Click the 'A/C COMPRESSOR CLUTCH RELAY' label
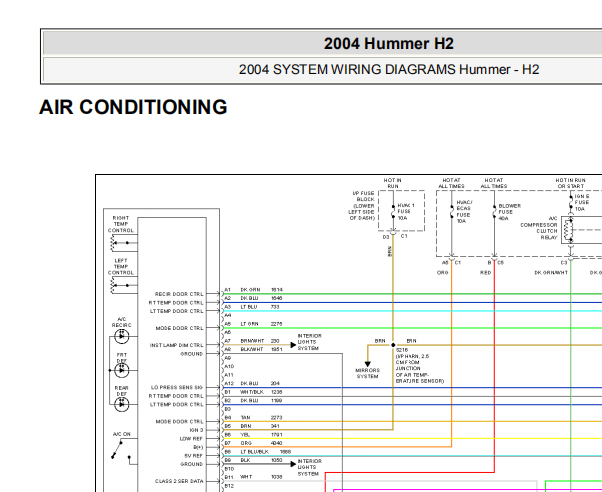Image resolution: width=602 pixels, height=492 pixels. [539, 228]
